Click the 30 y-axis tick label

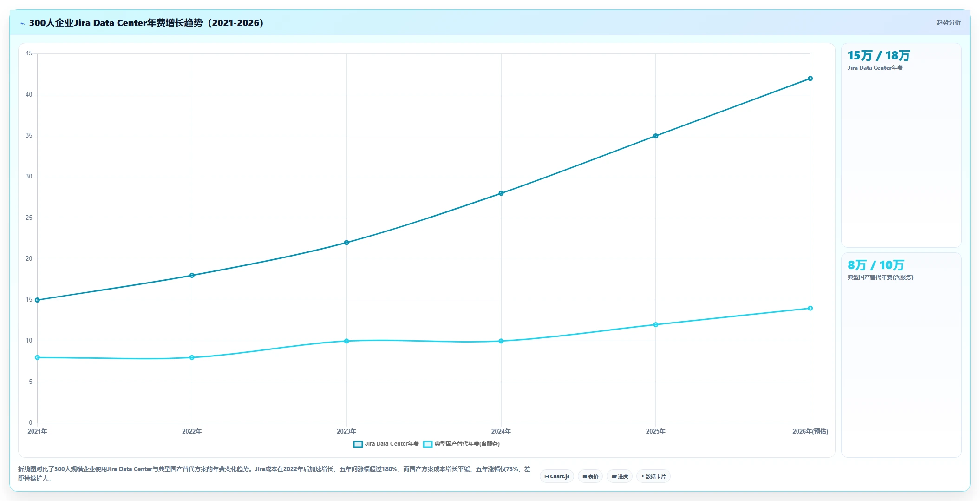pyautogui.click(x=29, y=177)
